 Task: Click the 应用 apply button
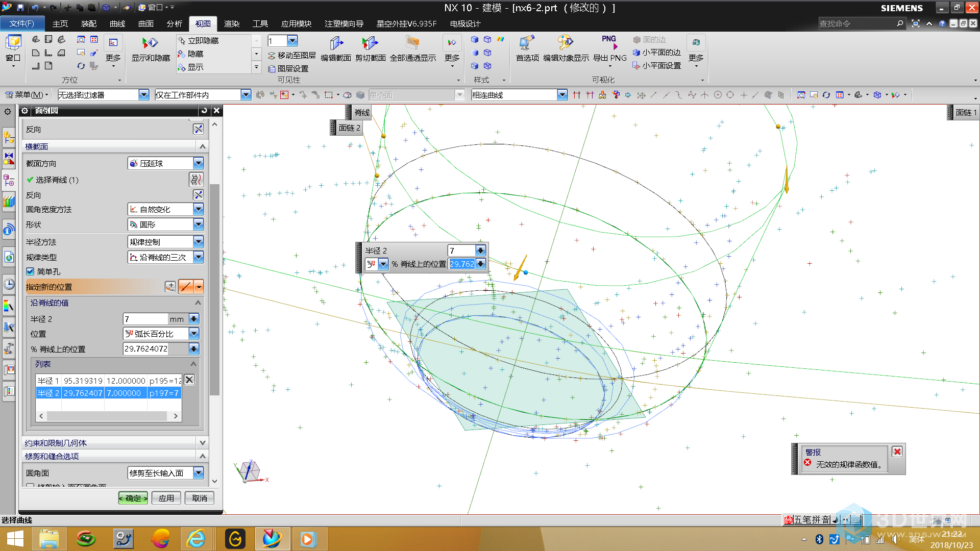coord(166,498)
